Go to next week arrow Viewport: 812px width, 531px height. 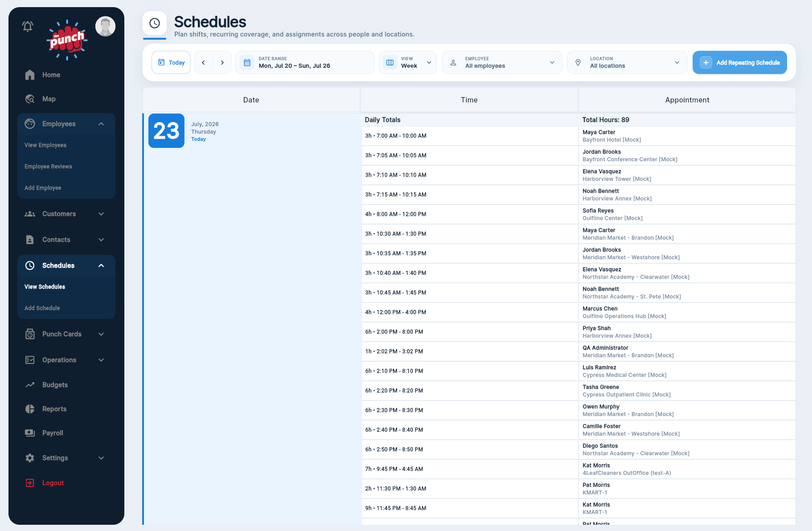point(222,62)
